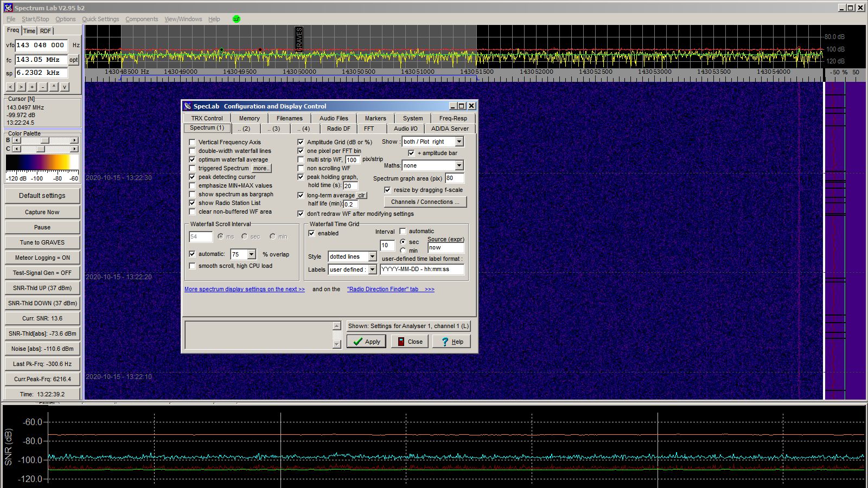Screen dimensions: 868x488
Task: Uncheck optimum waterfall average
Action: pyautogui.click(x=192, y=159)
